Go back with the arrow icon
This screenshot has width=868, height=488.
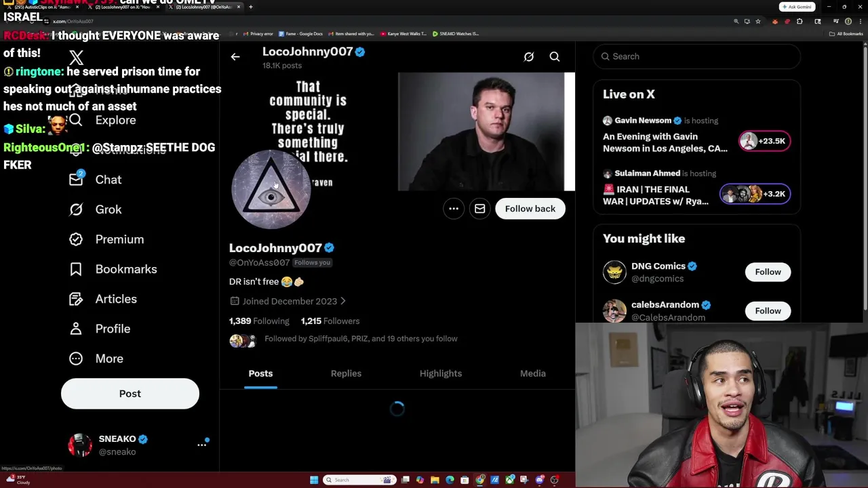point(235,57)
